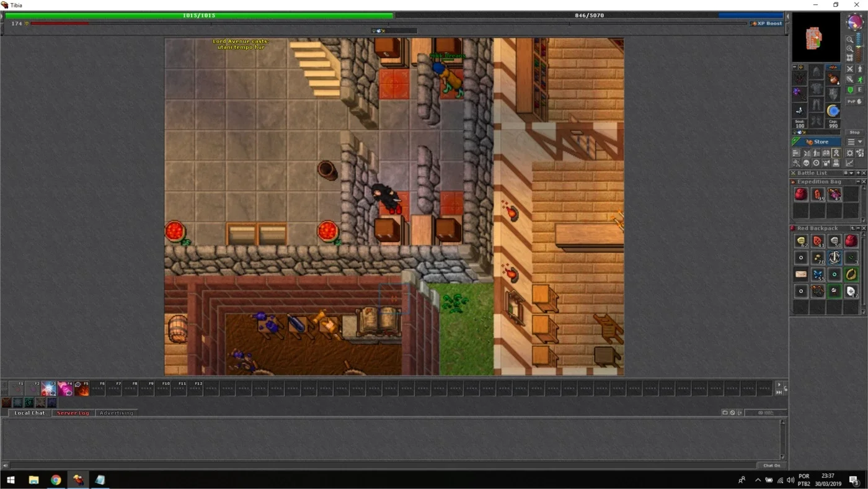Click the purple wand weapon slot
Image resolution: width=868 pixels, height=489 pixels.
coord(799,94)
